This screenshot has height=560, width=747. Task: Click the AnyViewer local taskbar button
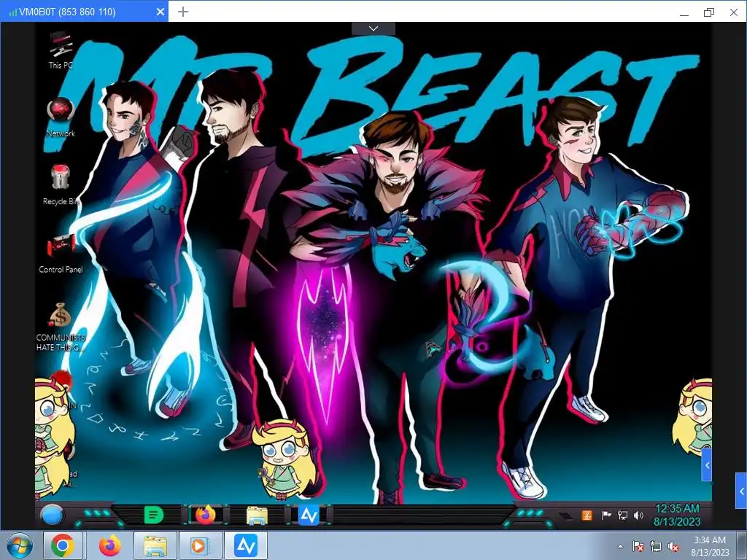(x=246, y=545)
